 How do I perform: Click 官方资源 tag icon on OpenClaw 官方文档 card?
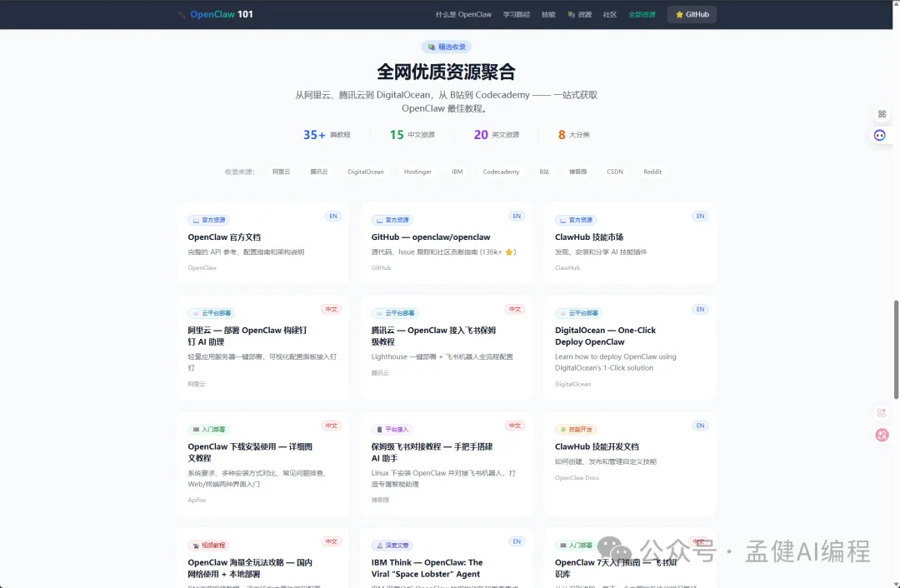point(196,221)
